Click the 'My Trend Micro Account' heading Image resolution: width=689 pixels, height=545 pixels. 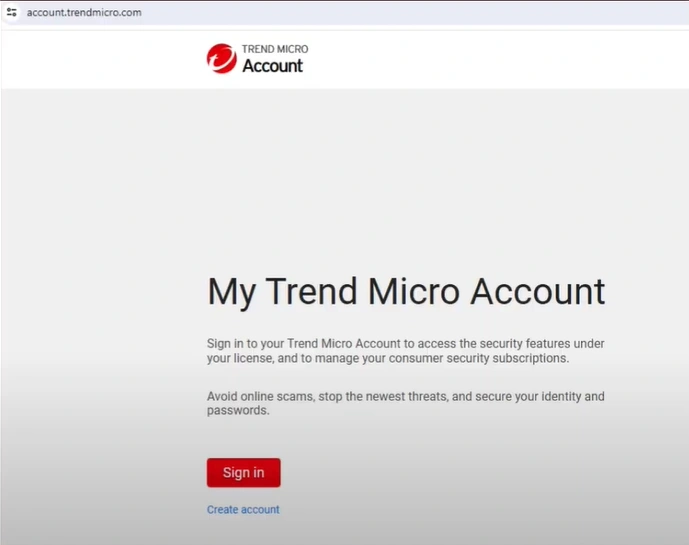[x=406, y=291]
